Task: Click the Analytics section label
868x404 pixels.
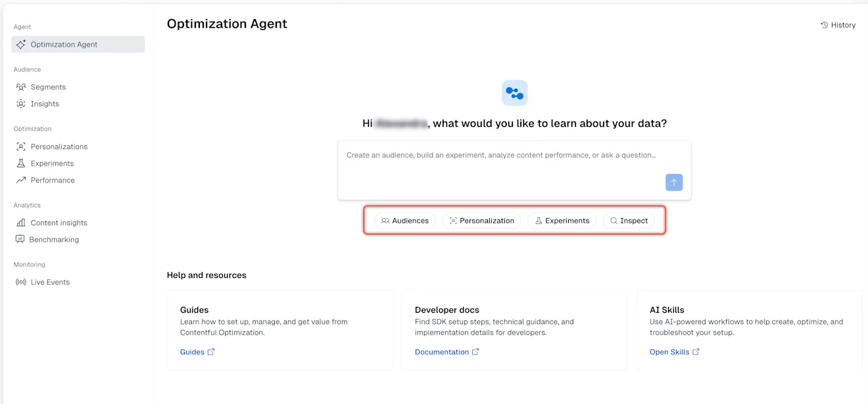Action: (x=27, y=206)
